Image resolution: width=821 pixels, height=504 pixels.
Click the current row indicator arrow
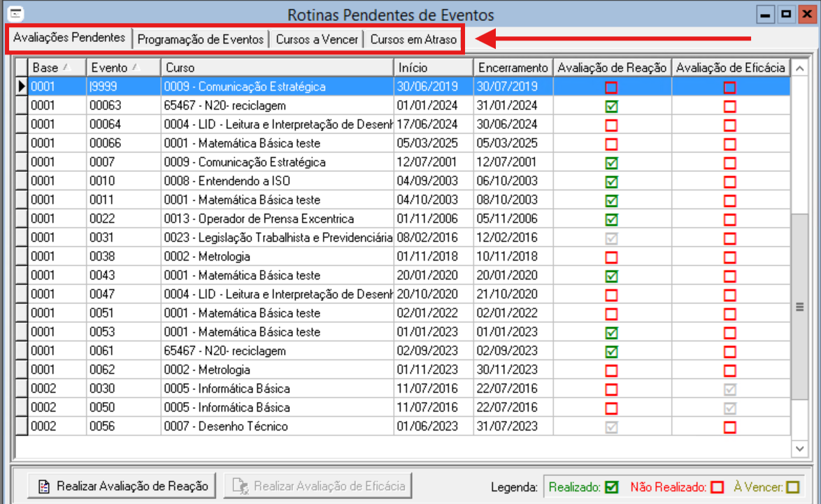pos(22,87)
